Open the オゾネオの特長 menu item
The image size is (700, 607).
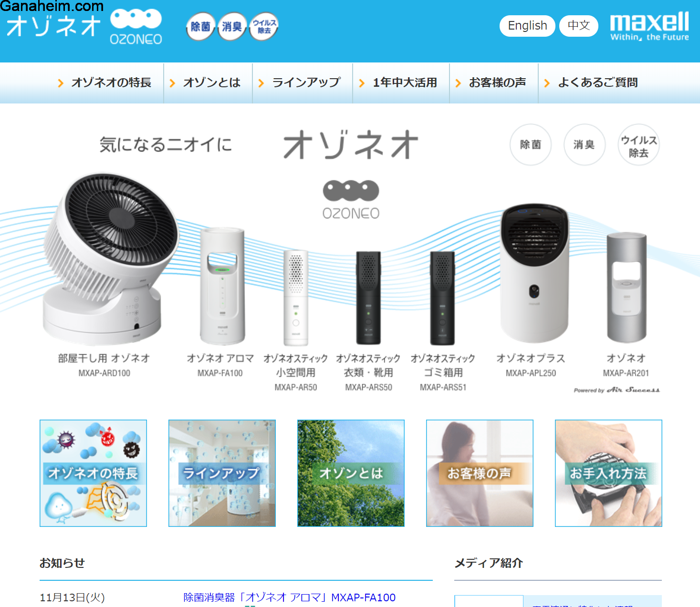(x=111, y=83)
